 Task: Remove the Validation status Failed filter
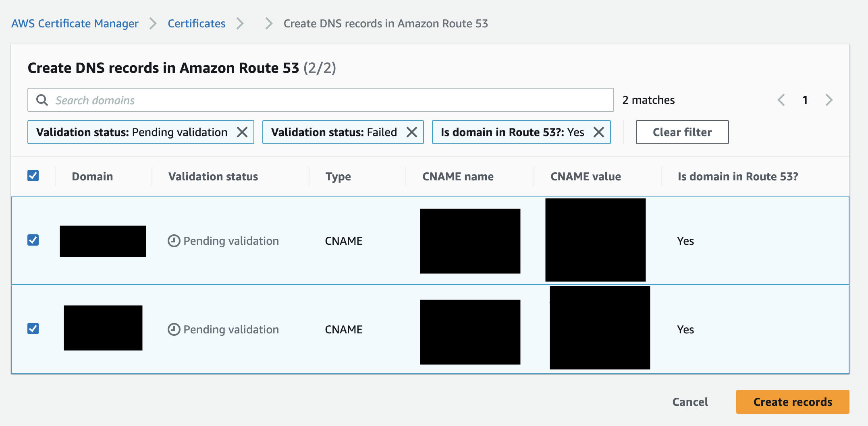tap(412, 132)
